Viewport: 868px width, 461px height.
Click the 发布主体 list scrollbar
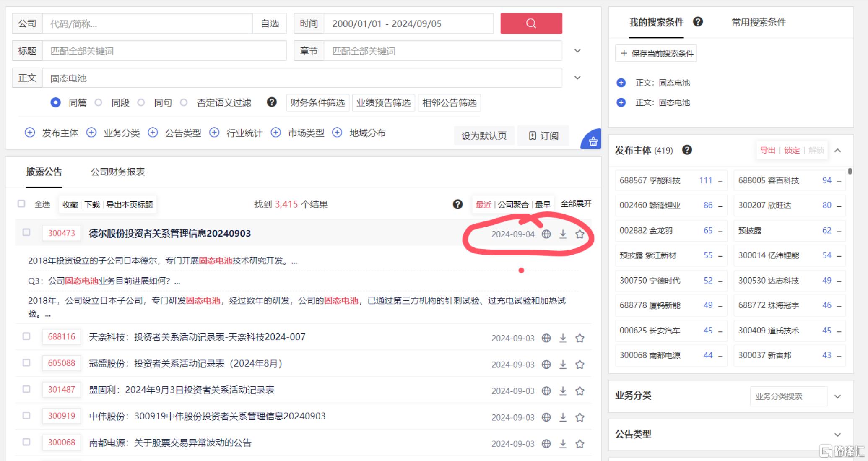point(850,171)
